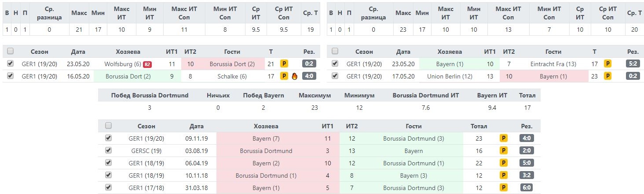Screen dimensions: 644x194
Task: Click yellow P icon for 09.11.19 match
Action: pyautogui.click(x=504, y=138)
